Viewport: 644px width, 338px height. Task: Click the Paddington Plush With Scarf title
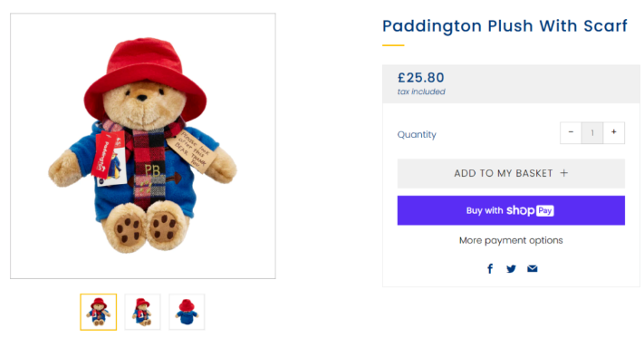point(505,26)
